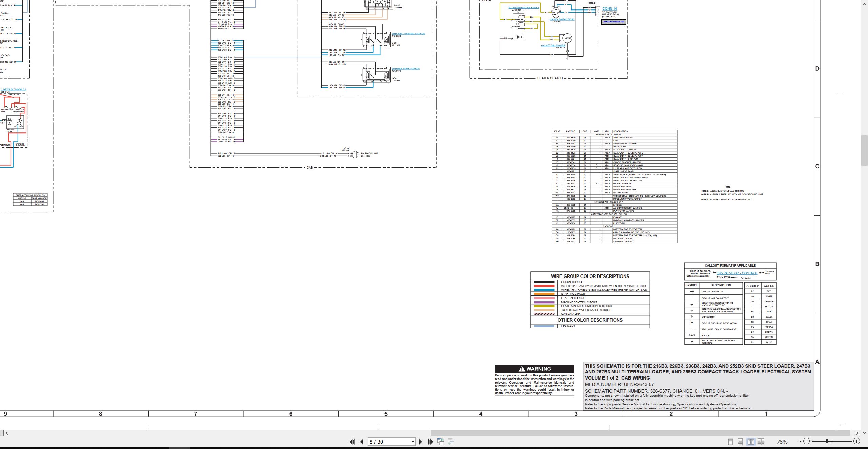Click the CALLOUT FORMAT IF APPLICABLE header
The width and height of the screenshot is (868, 449).
point(730,266)
